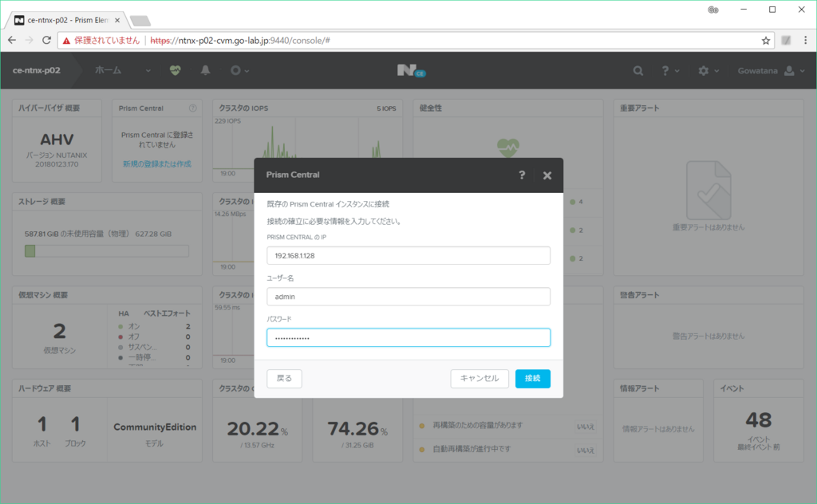Image resolution: width=817 pixels, height=504 pixels.
Task: Click the browser back arrow
Action: coord(12,40)
